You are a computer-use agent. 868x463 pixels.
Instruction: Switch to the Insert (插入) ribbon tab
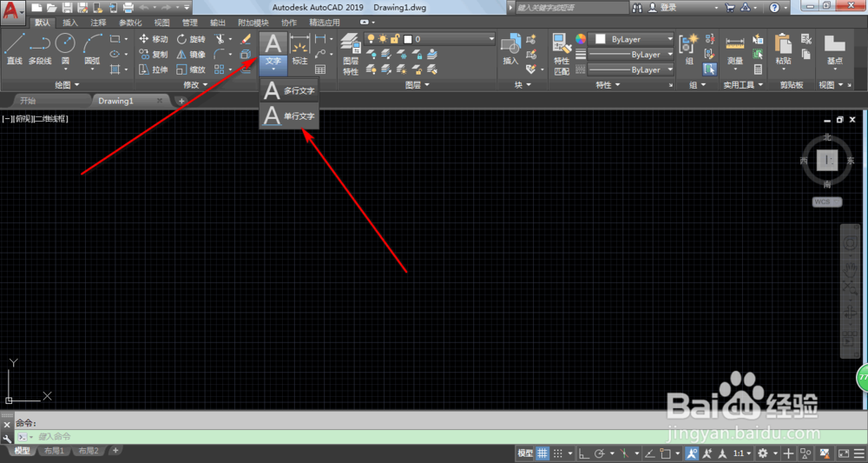pyautogui.click(x=70, y=23)
